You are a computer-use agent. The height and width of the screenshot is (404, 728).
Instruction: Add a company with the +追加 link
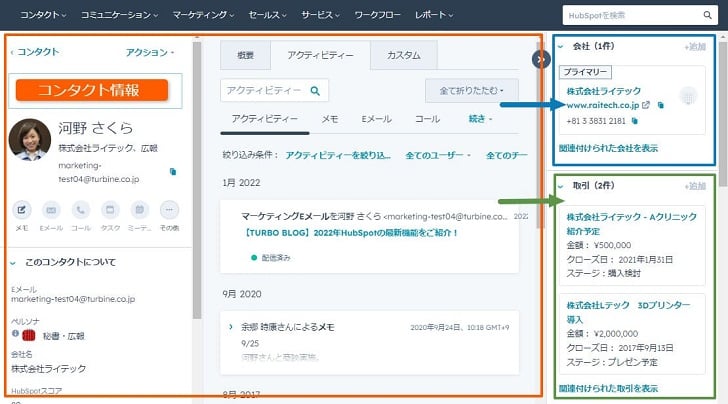pos(695,47)
